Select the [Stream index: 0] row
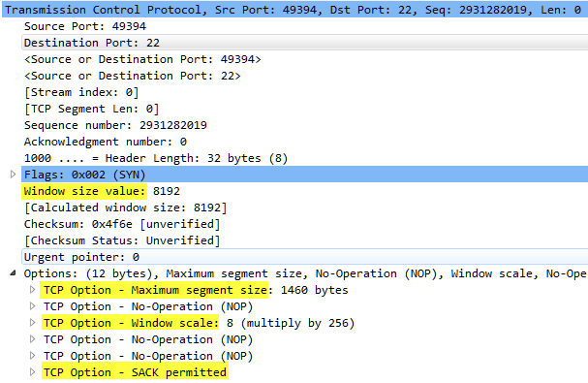588x383 pixels. (81, 92)
